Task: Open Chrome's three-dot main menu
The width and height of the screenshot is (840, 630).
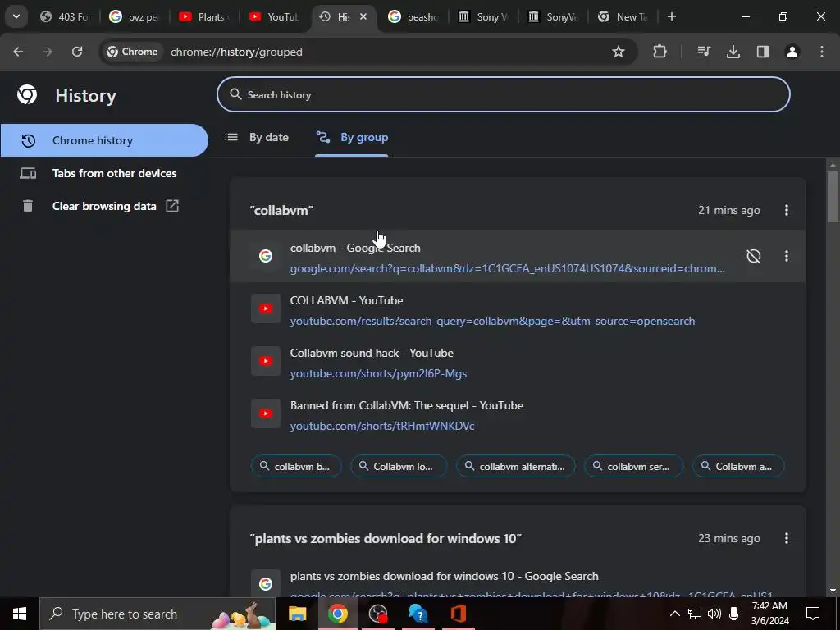Action: (822, 52)
